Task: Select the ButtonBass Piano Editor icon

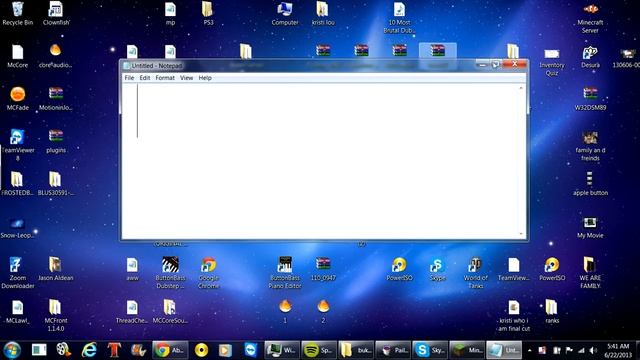Action: pos(285,273)
